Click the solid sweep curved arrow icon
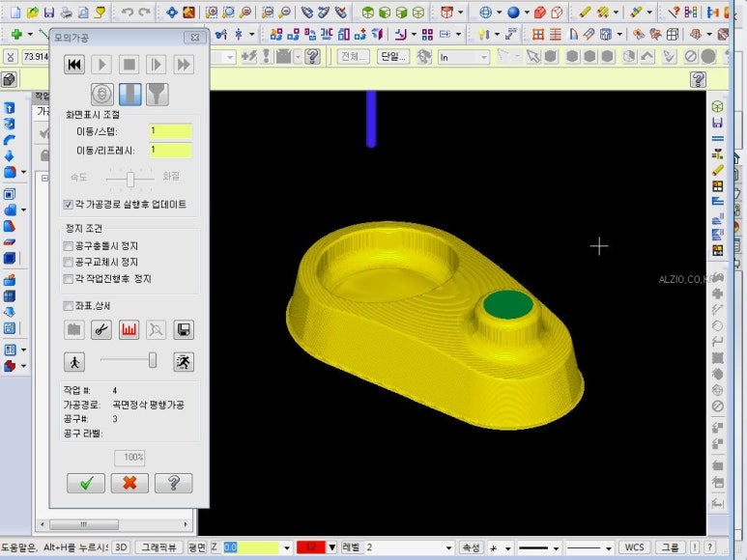Viewport: 747px width, 560px height. pos(9,140)
